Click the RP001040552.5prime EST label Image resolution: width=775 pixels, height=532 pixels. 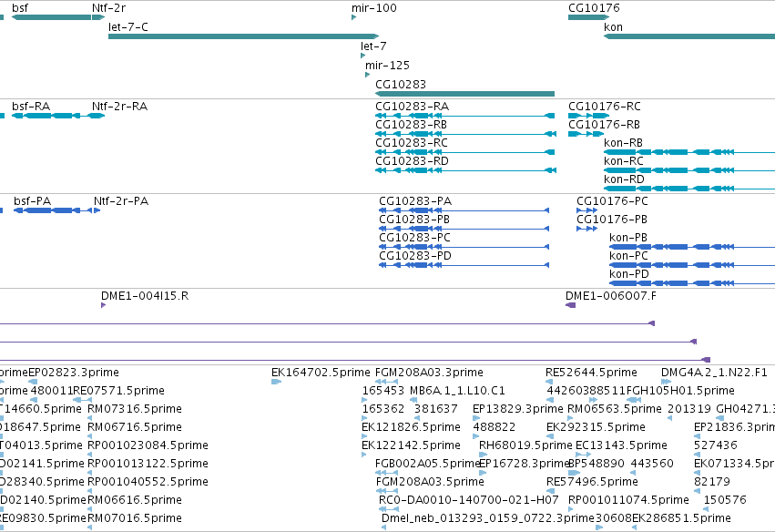pos(148,482)
